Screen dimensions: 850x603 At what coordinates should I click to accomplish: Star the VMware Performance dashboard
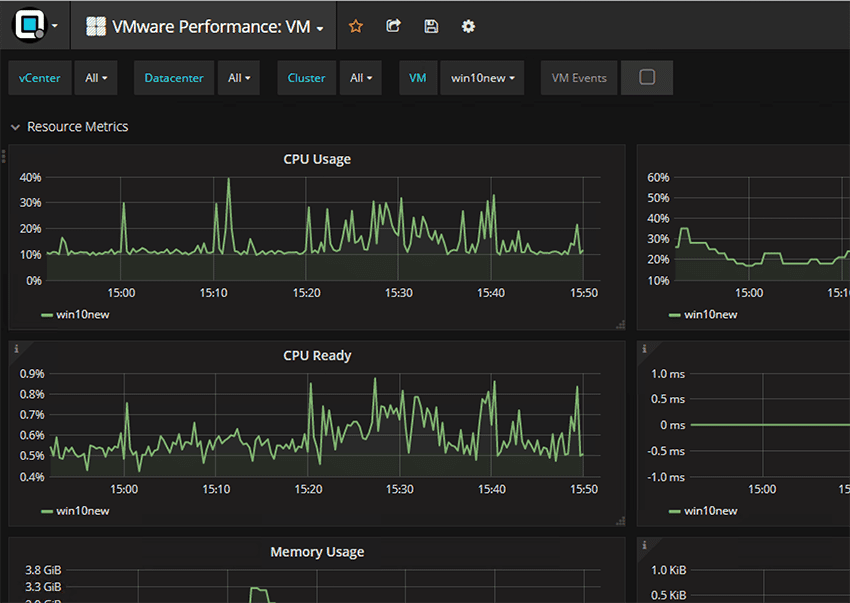(x=356, y=26)
